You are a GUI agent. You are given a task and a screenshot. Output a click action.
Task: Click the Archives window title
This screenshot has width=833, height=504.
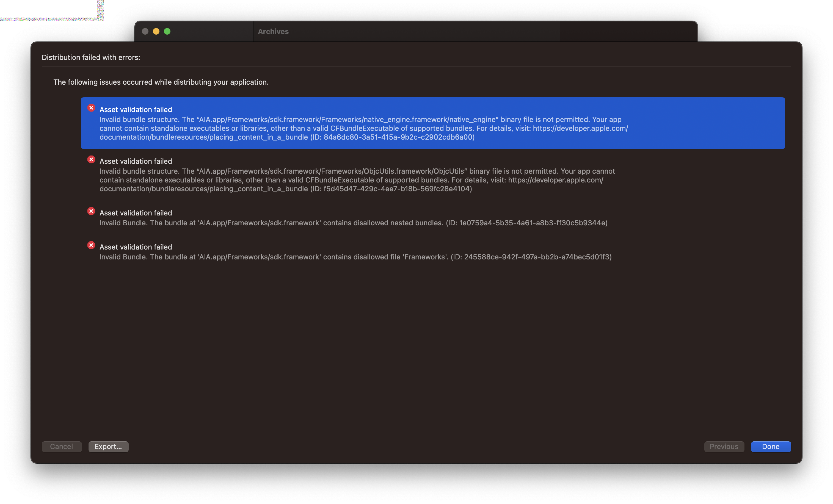pyautogui.click(x=273, y=31)
